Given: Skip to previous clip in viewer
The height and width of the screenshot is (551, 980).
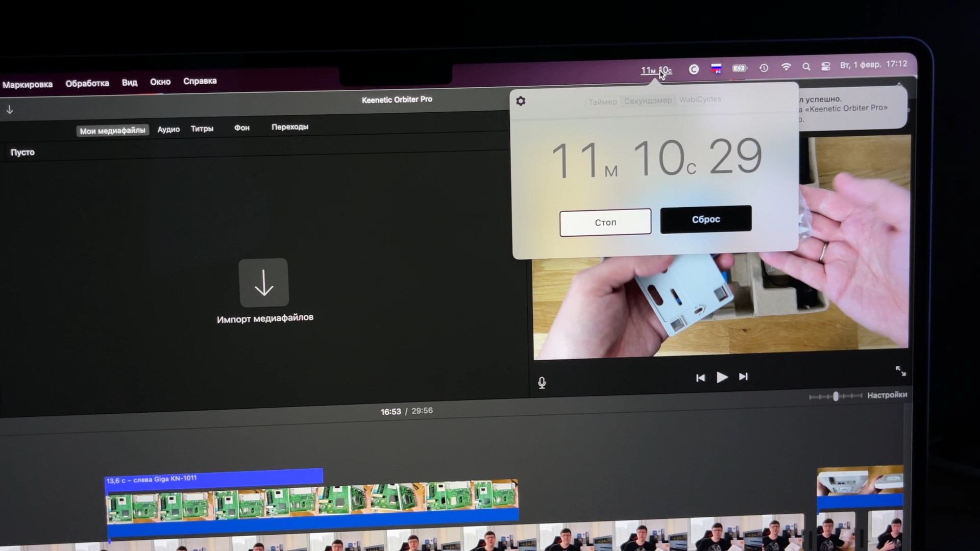Looking at the screenshot, I should coord(700,378).
